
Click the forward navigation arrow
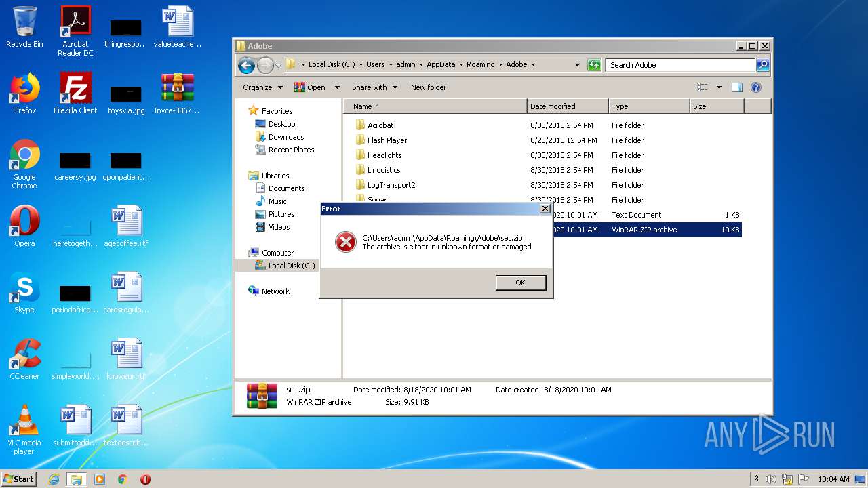click(x=265, y=65)
